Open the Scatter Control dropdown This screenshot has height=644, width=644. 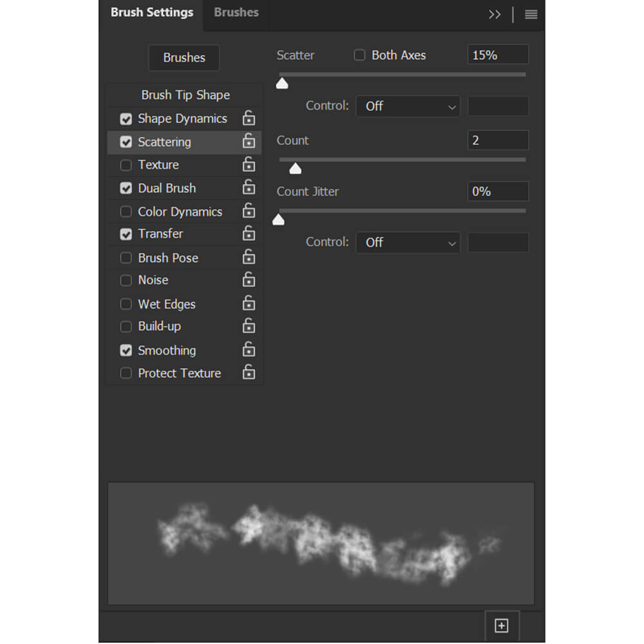[408, 106]
